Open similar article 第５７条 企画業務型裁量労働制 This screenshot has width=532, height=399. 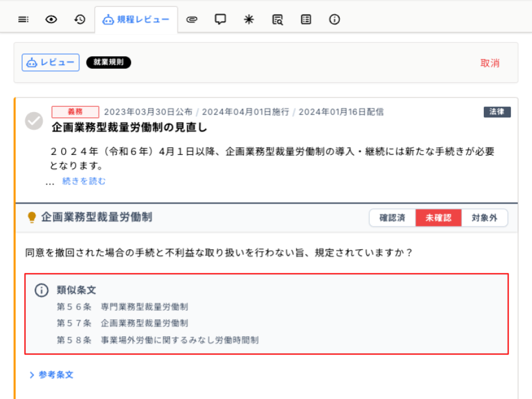coord(122,323)
